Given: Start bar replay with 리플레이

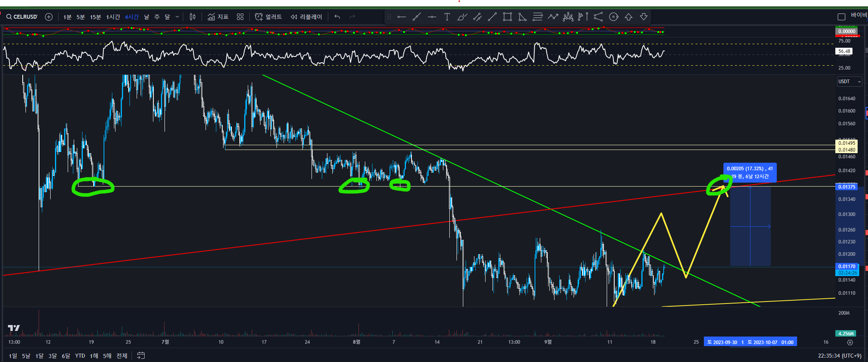Looking at the screenshot, I should 306,17.
